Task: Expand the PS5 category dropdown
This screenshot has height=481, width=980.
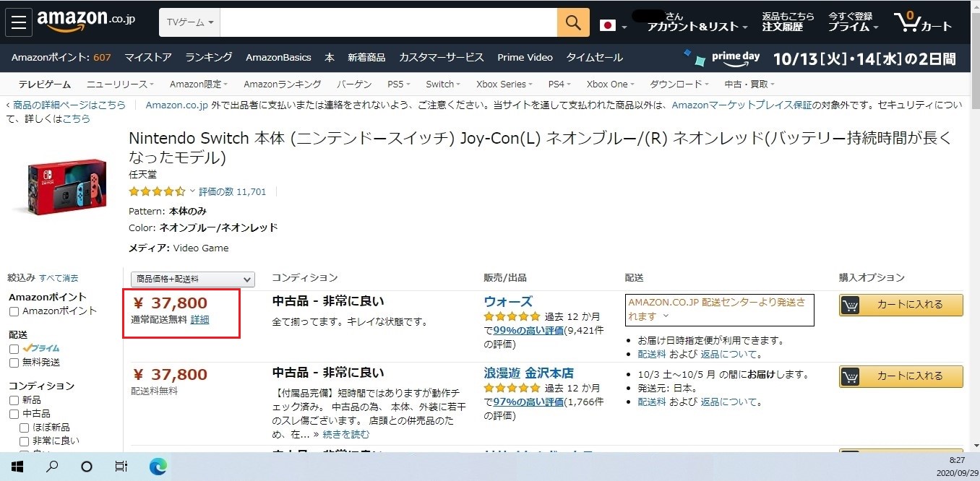Action: [x=400, y=84]
